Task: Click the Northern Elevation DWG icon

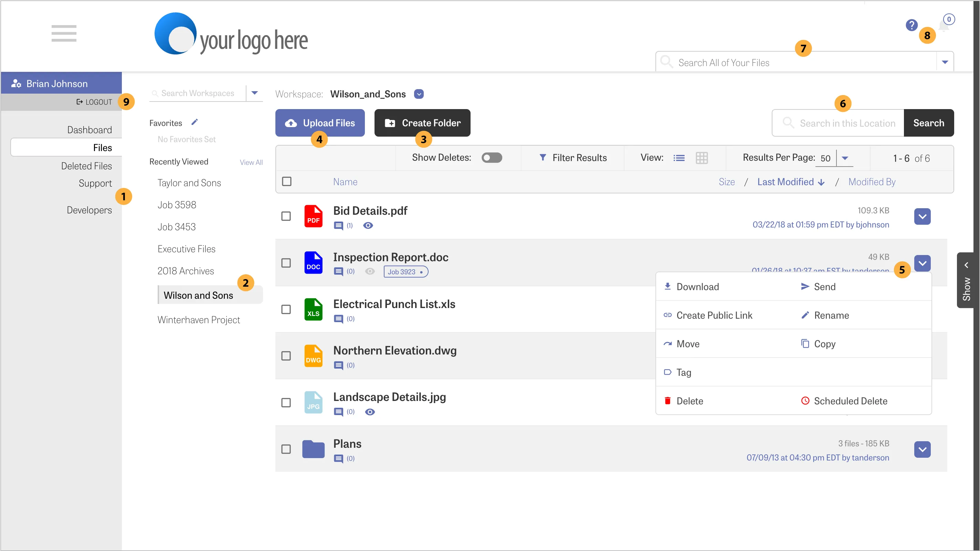Action: (x=313, y=356)
